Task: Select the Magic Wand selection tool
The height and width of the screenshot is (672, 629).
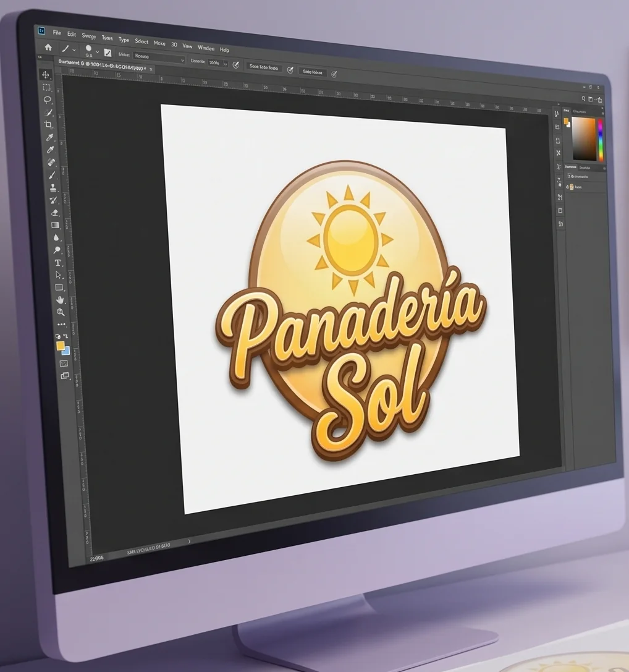Action: pyautogui.click(x=48, y=113)
